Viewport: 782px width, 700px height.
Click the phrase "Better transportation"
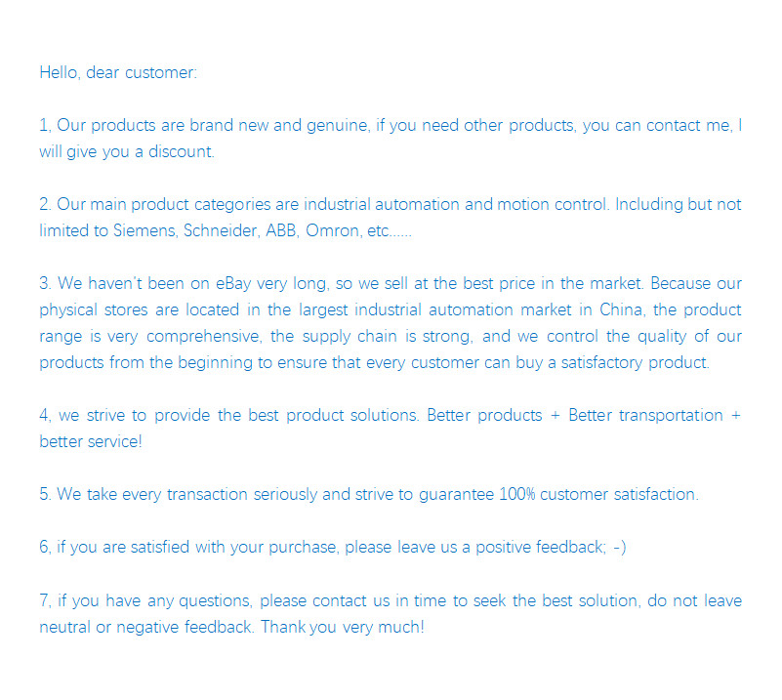644,415
